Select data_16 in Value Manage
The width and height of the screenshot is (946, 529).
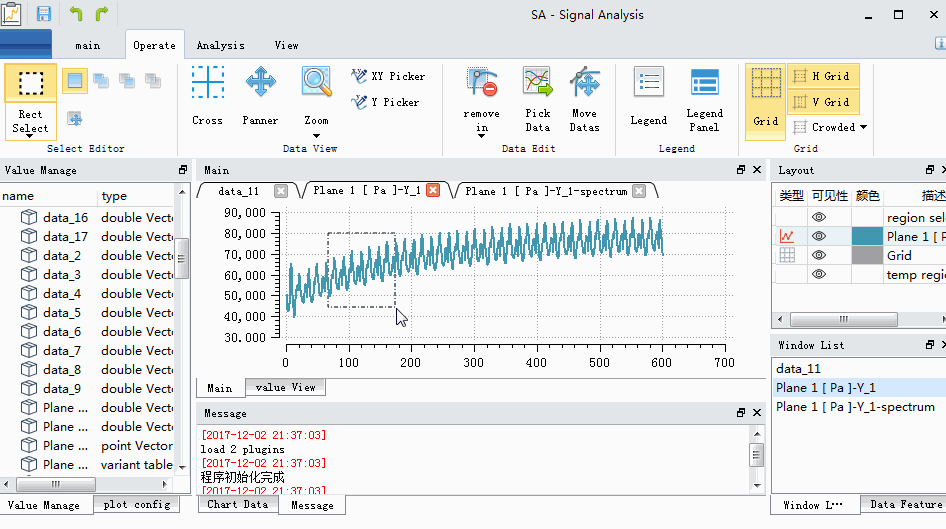[65, 217]
